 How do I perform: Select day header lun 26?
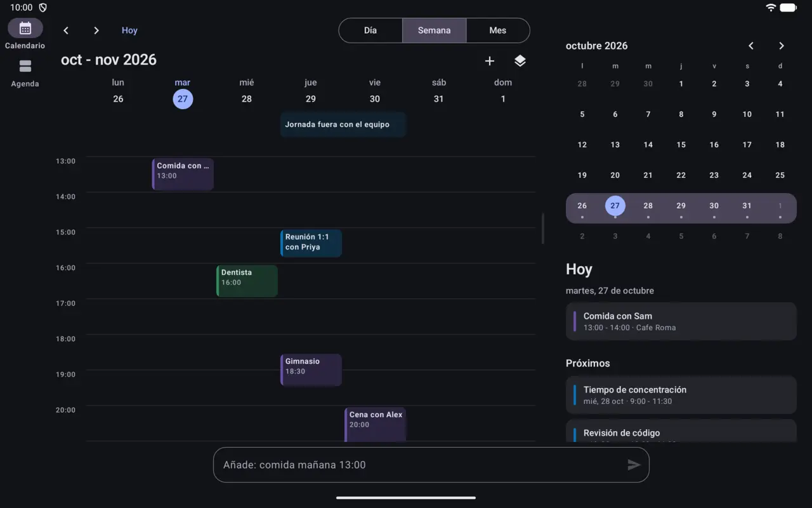(118, 91)
